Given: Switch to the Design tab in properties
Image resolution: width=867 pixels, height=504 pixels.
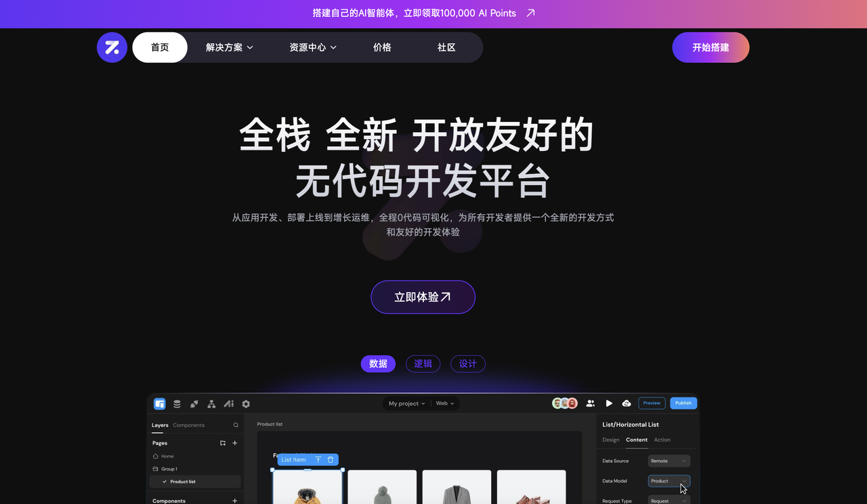Looking at the screenshot, I should point(611,440).
